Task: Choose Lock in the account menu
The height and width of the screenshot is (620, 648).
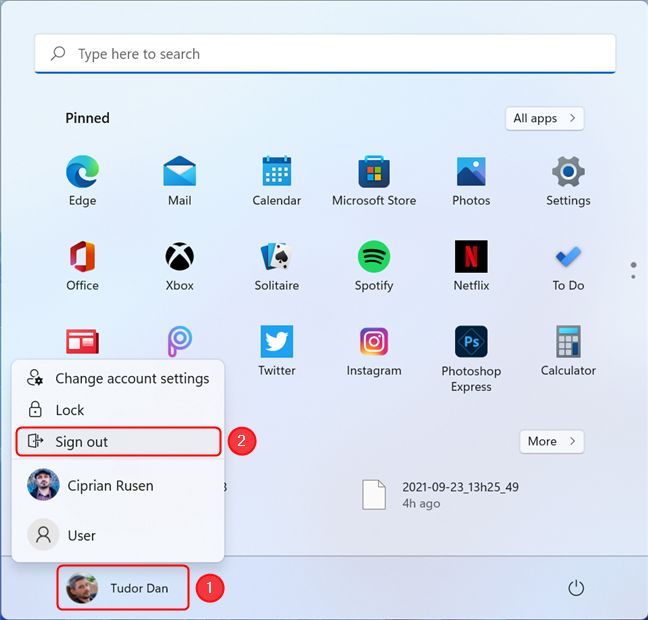Action: pyautogui.click(x=70, y=410)
